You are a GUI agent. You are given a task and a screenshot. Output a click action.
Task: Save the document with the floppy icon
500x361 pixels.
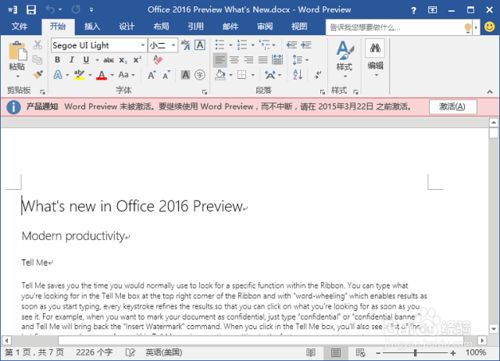pyautogui.click(x=31, y=10)
